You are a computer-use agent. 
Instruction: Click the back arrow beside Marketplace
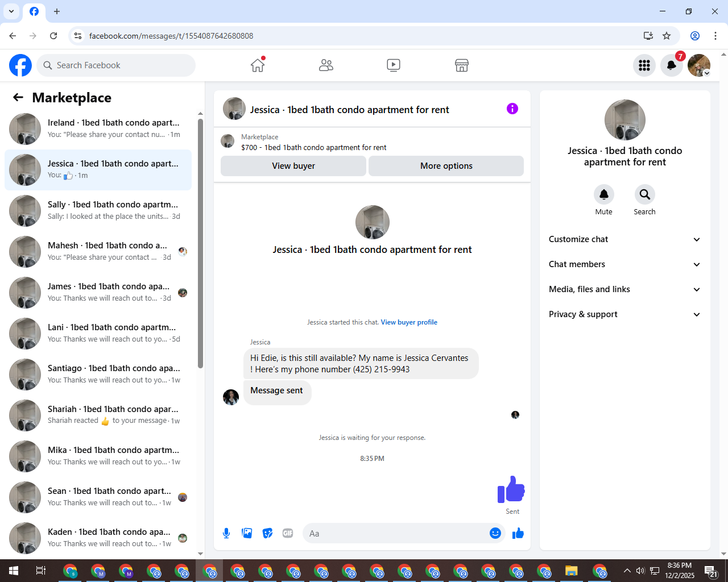[x=18, y=97]
